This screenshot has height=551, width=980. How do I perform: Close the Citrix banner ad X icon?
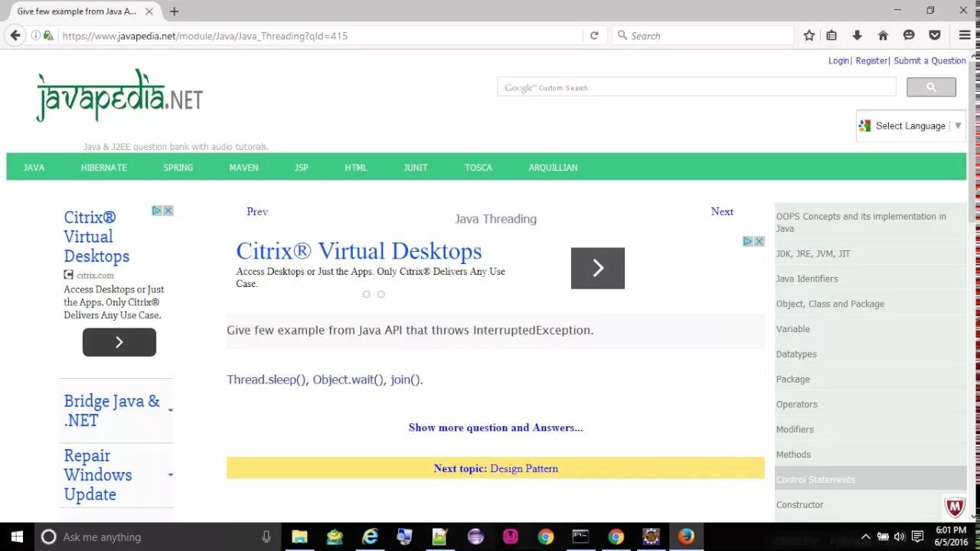tap(759, 241)
